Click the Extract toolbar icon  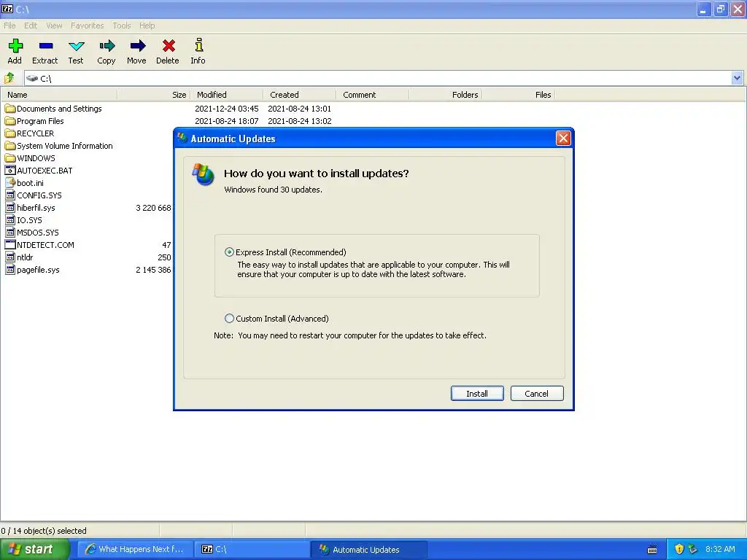tap(46, 46)
